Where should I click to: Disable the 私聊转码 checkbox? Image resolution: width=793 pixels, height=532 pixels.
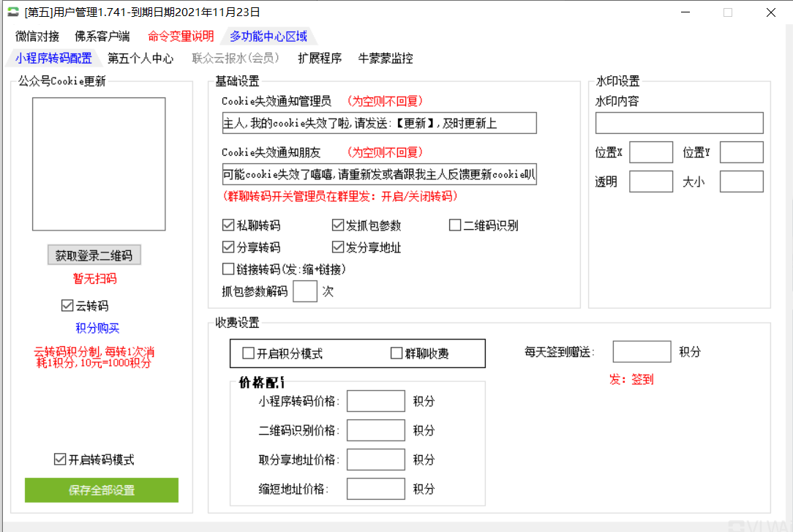(228, 225)
